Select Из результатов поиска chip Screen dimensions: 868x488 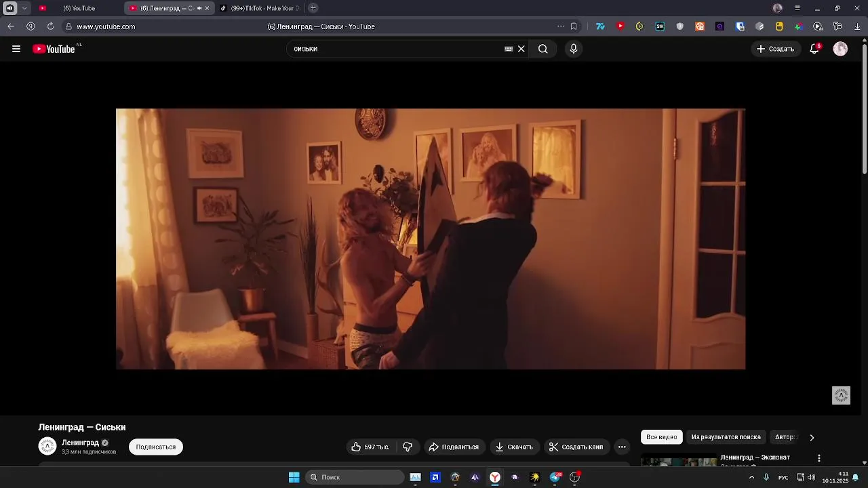click(726, 437)
